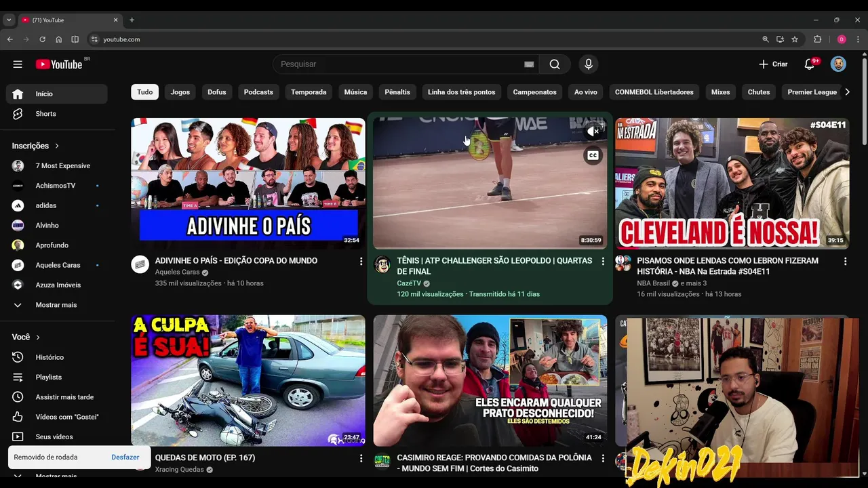
Task: Open options for NBA Na Estrada video
Action: (845, 261)
